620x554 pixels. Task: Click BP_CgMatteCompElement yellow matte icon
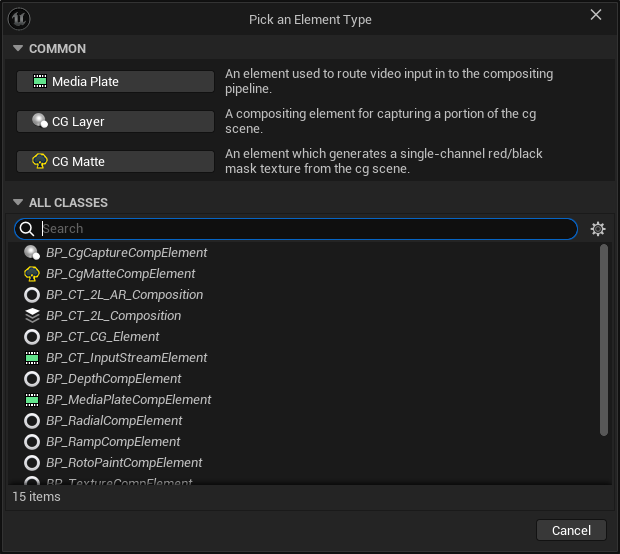click(x=32, y=274)
